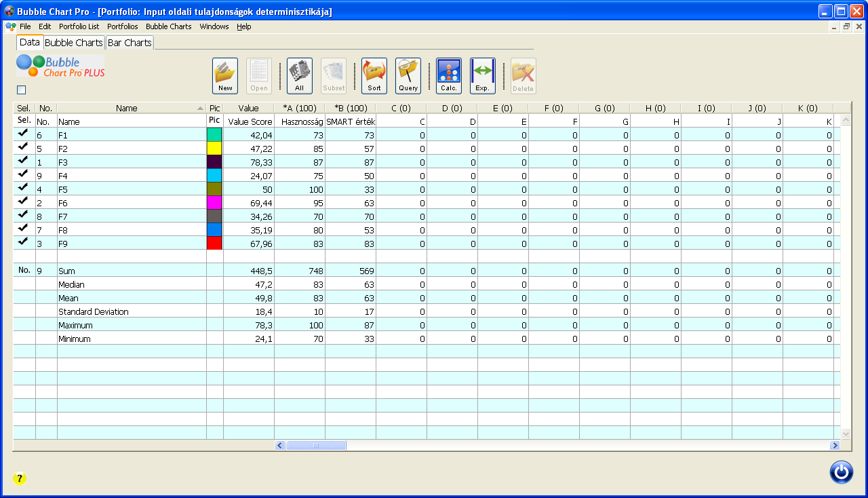Click the Value column header
This screenshot has height=498, width=868.
pos(248,108)
